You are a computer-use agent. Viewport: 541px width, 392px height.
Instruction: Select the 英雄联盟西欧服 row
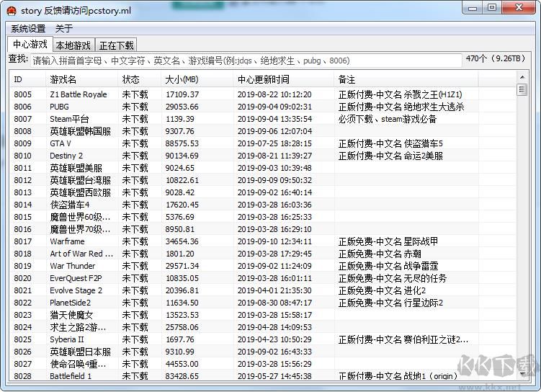262,192
